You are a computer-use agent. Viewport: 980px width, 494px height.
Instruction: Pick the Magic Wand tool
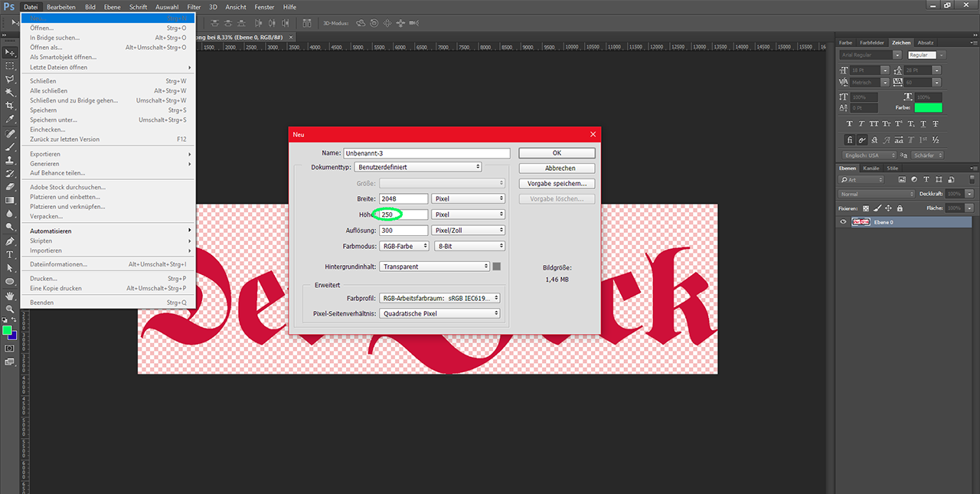[x=10, y=93]
